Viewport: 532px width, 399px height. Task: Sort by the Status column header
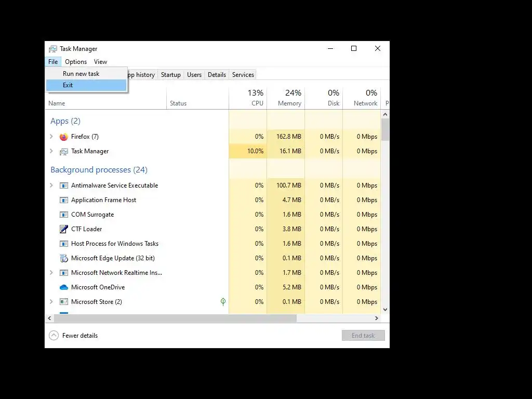pyautogui.click(x=197, y=98)
